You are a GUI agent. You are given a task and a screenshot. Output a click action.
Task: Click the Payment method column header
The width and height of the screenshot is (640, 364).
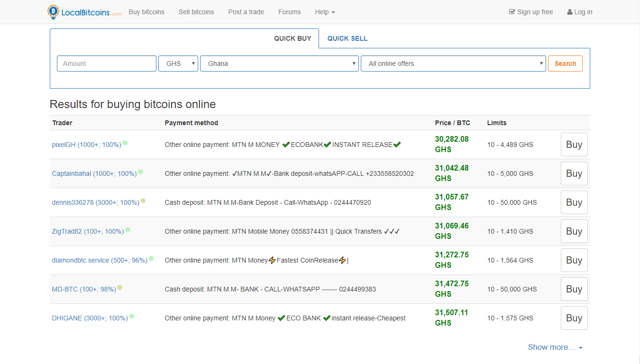(x=192, y=123)
